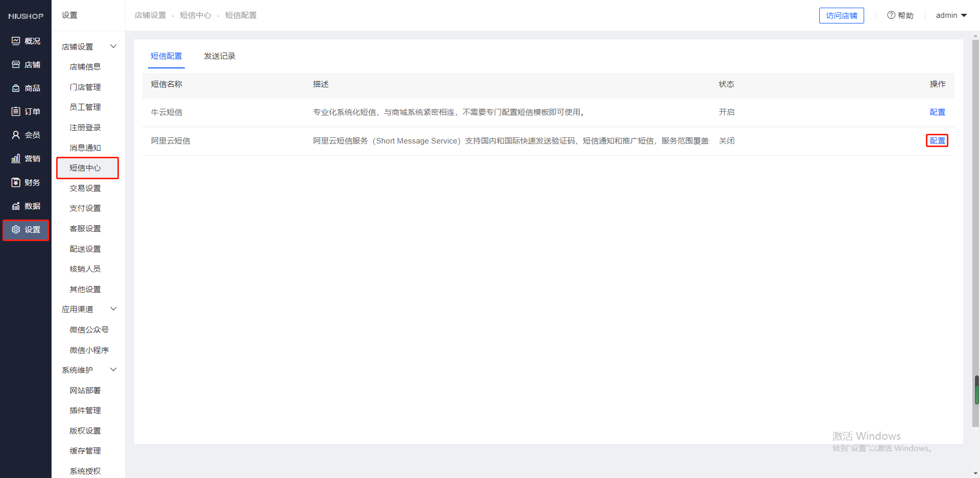Screen dimensions: 980x478
Task: Open 客服设置 menu item
Action: click(85, 229)
